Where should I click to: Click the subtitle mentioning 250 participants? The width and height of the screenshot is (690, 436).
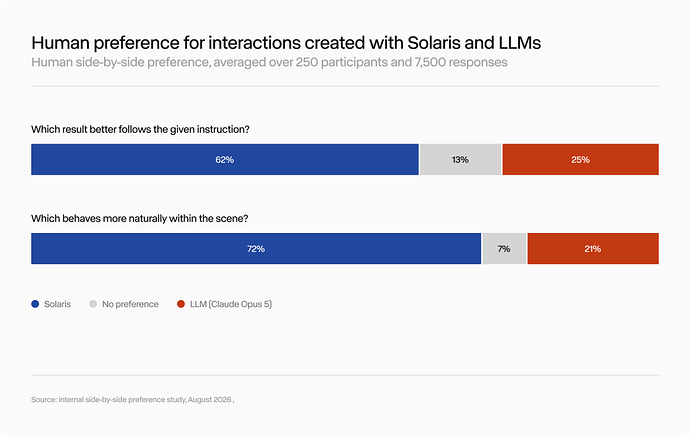coord(269,62)
